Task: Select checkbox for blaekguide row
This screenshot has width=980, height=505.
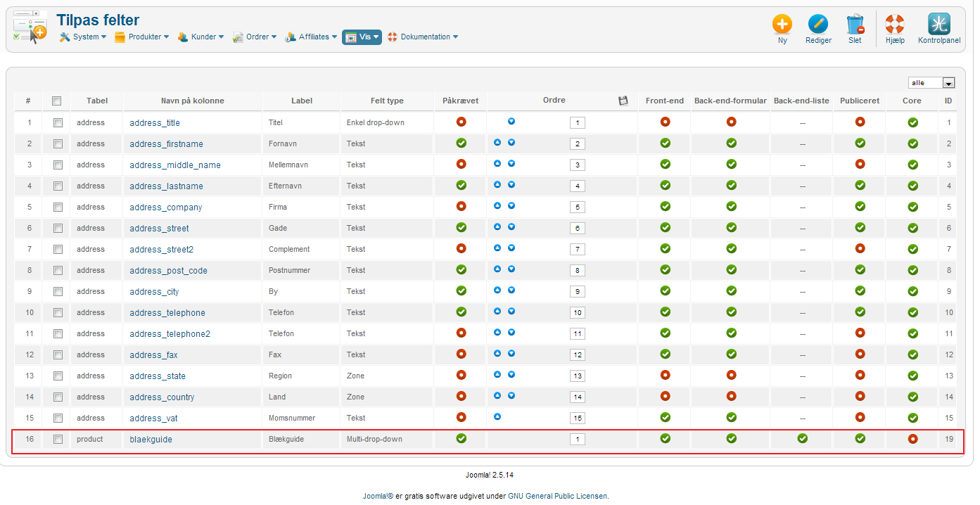Action: pos(58,440)
